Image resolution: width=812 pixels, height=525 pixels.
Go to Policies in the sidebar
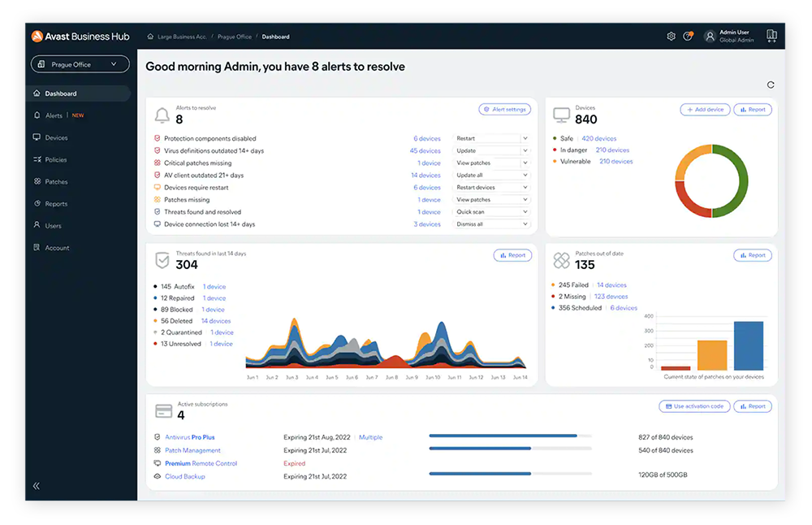56,160
